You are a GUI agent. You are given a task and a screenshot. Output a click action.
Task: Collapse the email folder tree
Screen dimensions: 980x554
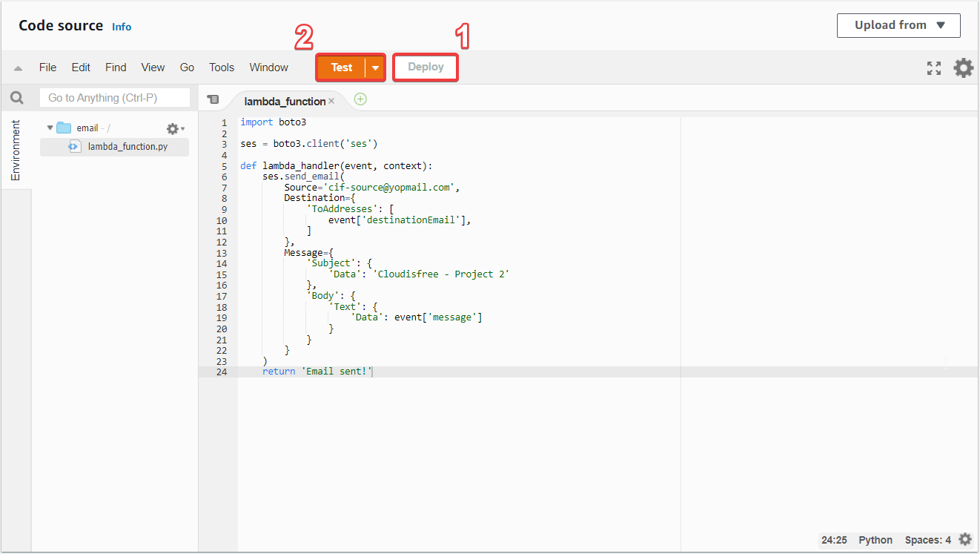tap(50, 128)
